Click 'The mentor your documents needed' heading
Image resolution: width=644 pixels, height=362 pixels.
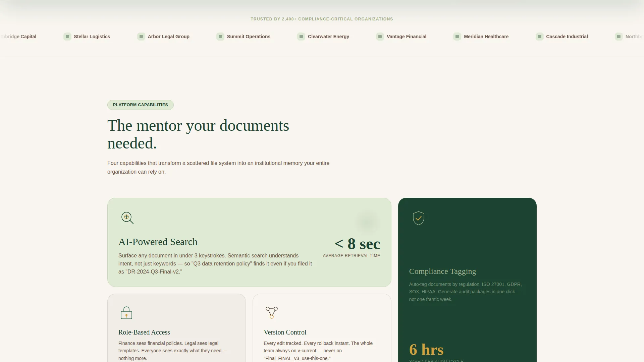[x=198, y=134]
